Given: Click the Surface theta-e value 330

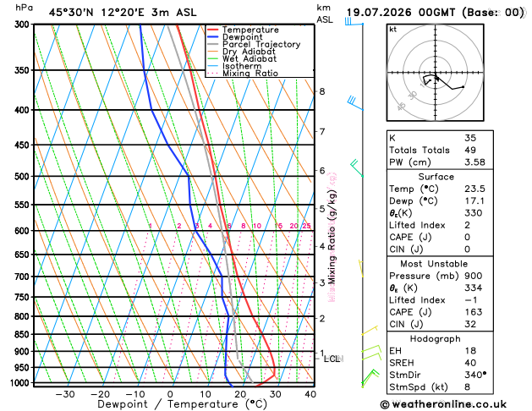Looking at the screenshot, I should pos(474,213).
